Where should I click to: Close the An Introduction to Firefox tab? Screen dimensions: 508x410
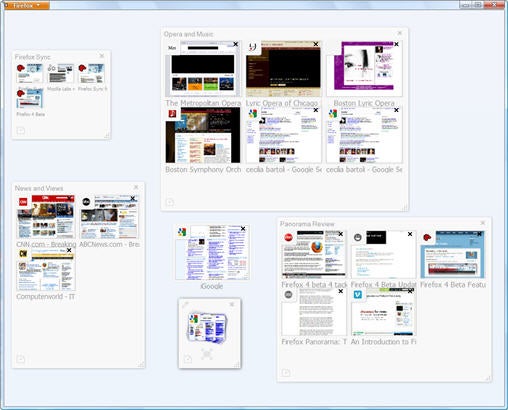410,291
